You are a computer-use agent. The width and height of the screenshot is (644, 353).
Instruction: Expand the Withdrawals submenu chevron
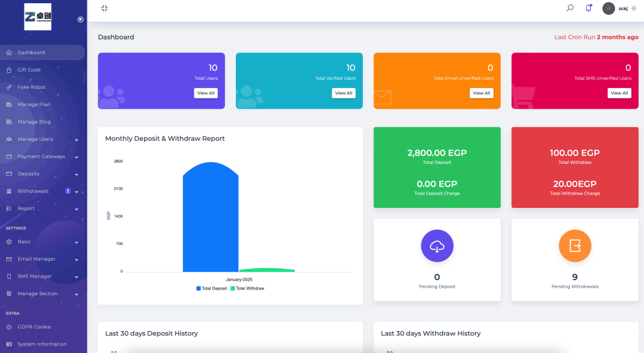pos(76,192)
